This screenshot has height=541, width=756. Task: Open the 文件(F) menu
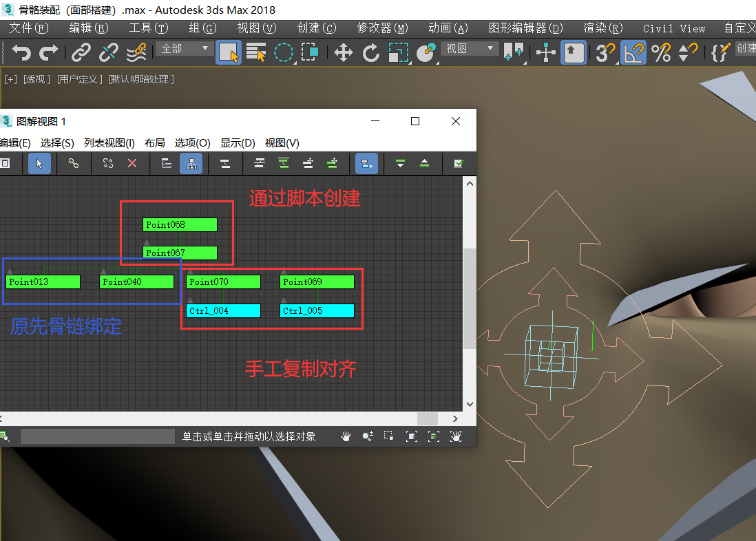(29, 28)
